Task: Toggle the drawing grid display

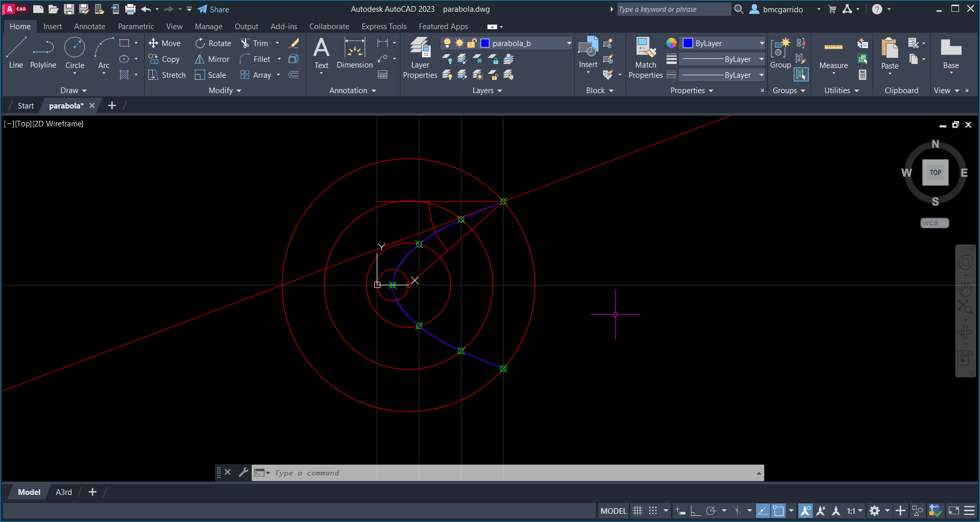Action: coord(637,511)
